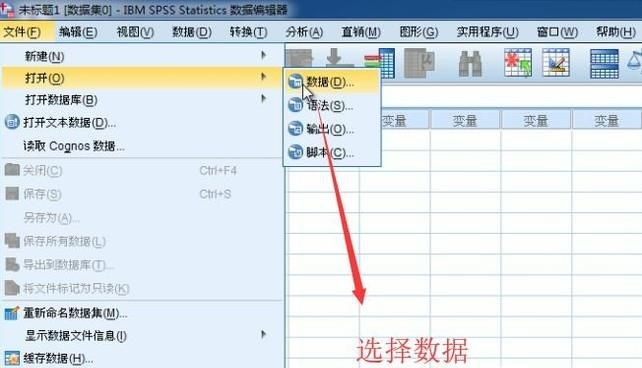
Task: Click the script file icon beside 脚本(C)...
Action: pos(295,152)
